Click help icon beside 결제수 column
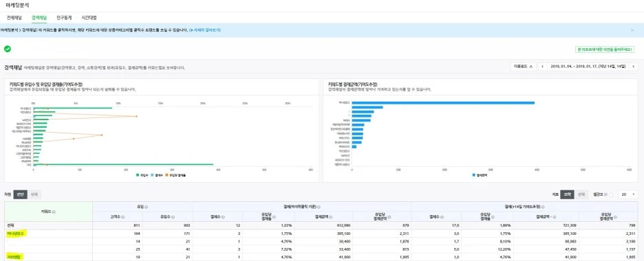Screen dimensions: 644x261 (222, 217)
